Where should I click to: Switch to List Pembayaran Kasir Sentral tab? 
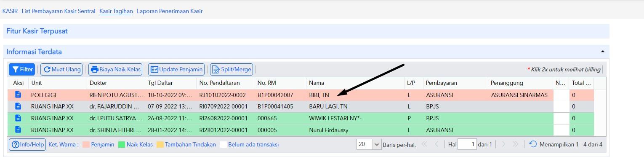coord(59,11)
